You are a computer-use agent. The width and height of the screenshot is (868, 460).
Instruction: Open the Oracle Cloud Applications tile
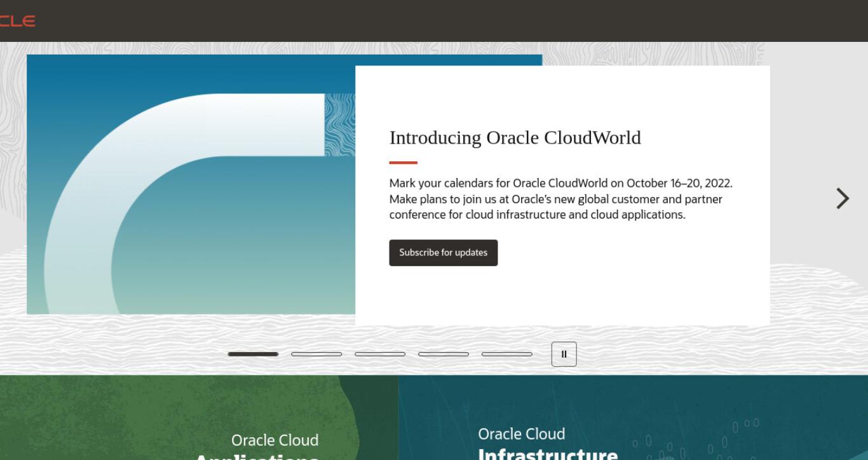tap(199, 417)
